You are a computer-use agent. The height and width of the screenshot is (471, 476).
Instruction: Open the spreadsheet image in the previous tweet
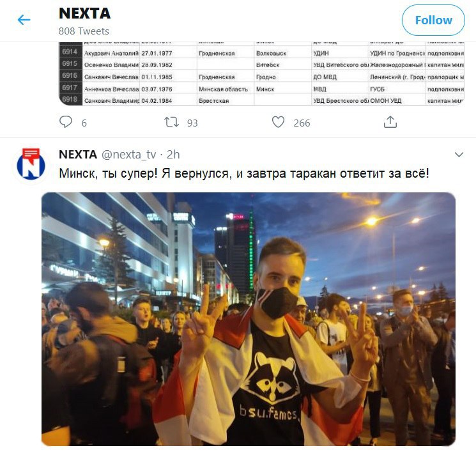tap(262, 73)
